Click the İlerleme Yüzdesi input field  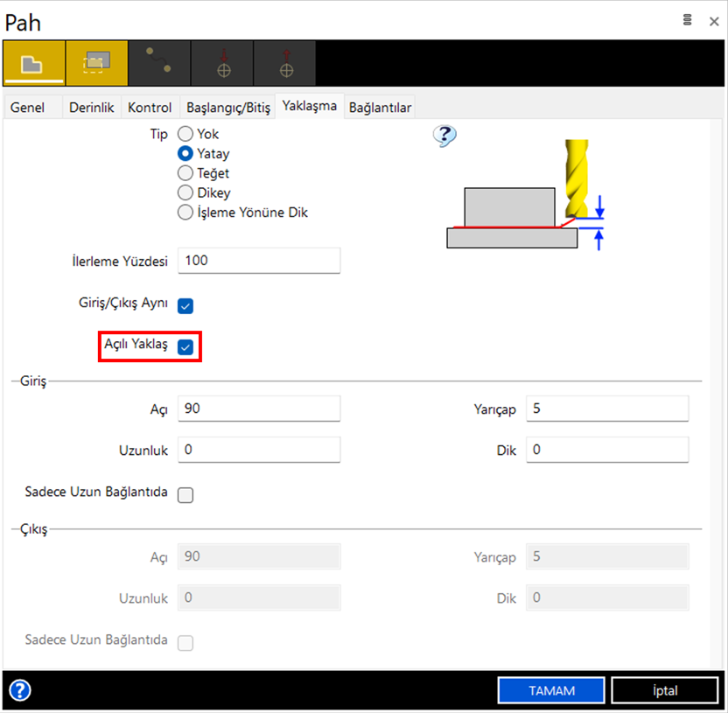(259, 261)
